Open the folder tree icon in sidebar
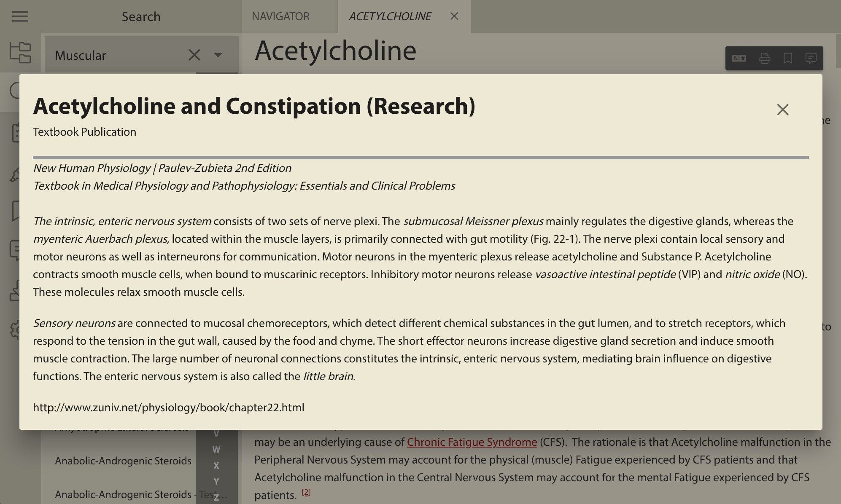Image resolution: width=841 pixels, height=504 pixels. [x=20, y=53]
